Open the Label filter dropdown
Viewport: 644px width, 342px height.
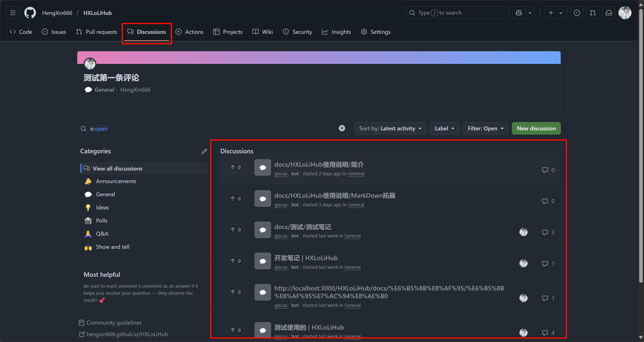444,128
